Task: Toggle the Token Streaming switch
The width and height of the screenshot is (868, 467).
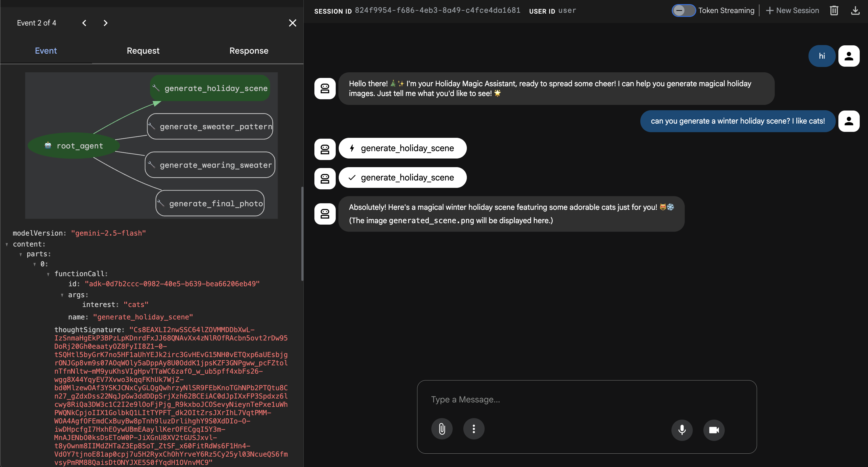Action: click(x=683, y=10)
